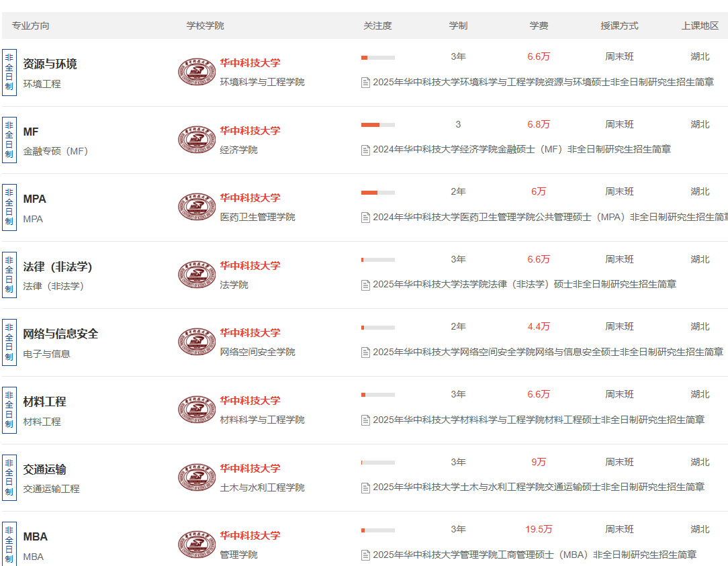Click the attention bar in the 资源与环境 row
The height and width of the screenshot is (566, 728).
(378, 58)
